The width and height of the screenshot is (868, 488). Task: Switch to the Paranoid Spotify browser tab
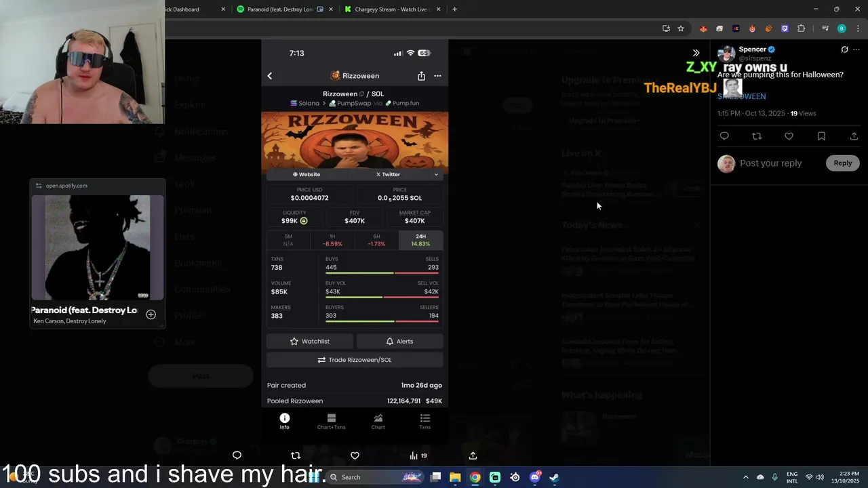(x=283, y=9)
